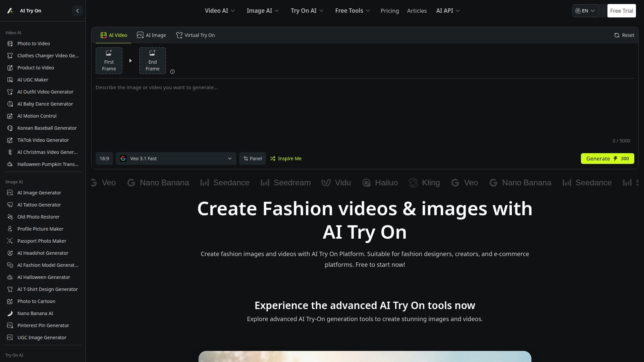Click the Photo to Cartoon icon

click(10, 301)
